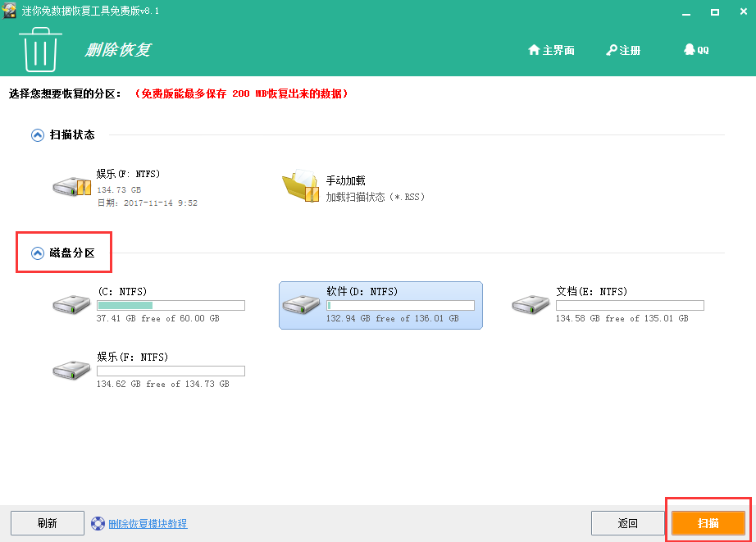756x542 pixels.
Task: Click the trash can icon in header
Action: 40,50
